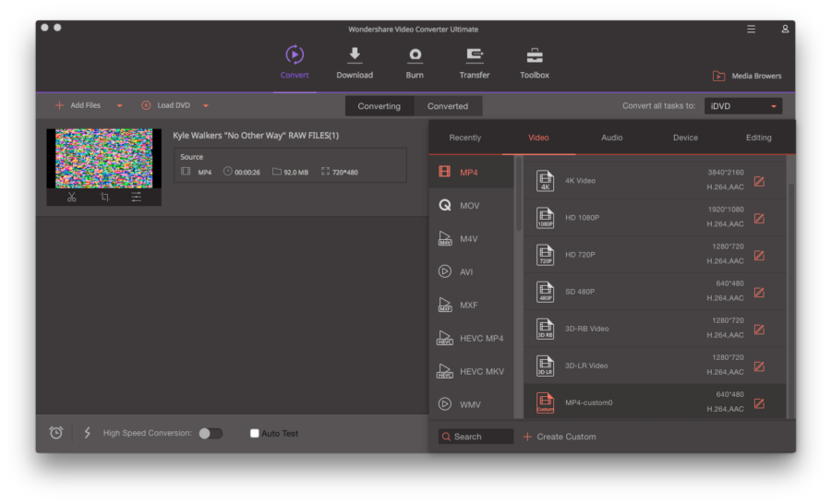Switch to the Device tab

point(685,138)
